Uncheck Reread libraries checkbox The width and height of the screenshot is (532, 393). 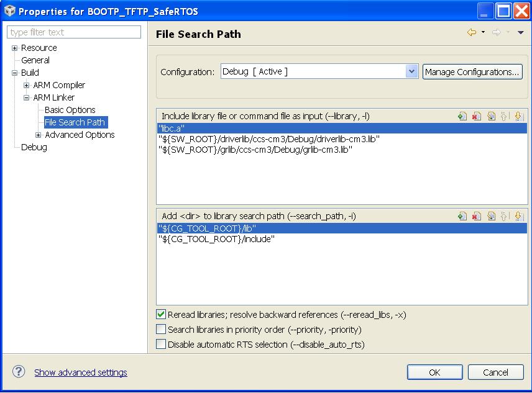[x=161, y=315]
